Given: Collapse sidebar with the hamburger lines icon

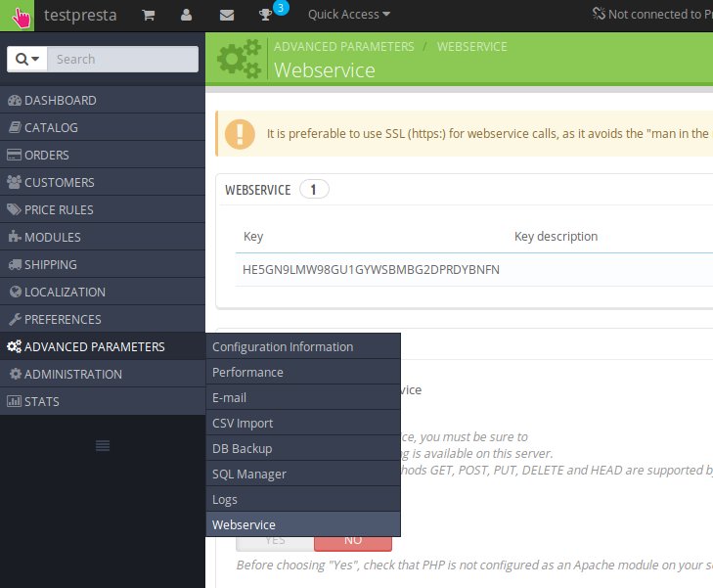Looking at the screenshot, I should click(102, 446).
